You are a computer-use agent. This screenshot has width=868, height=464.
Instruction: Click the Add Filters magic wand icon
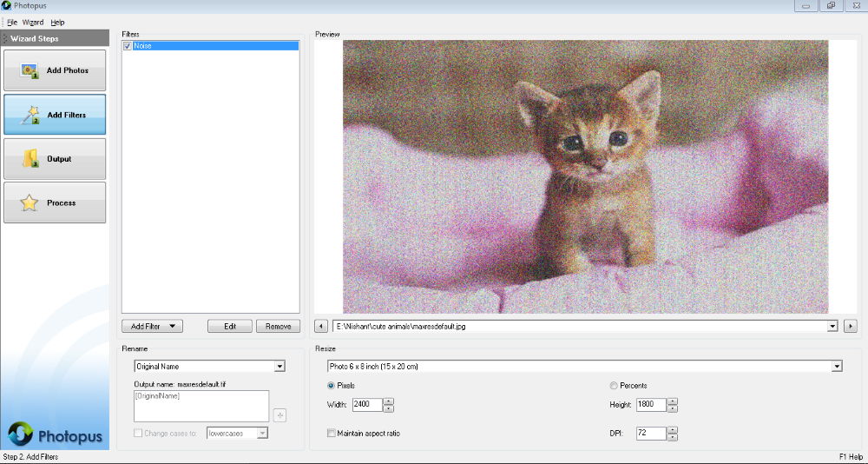[x=30, y=115]
